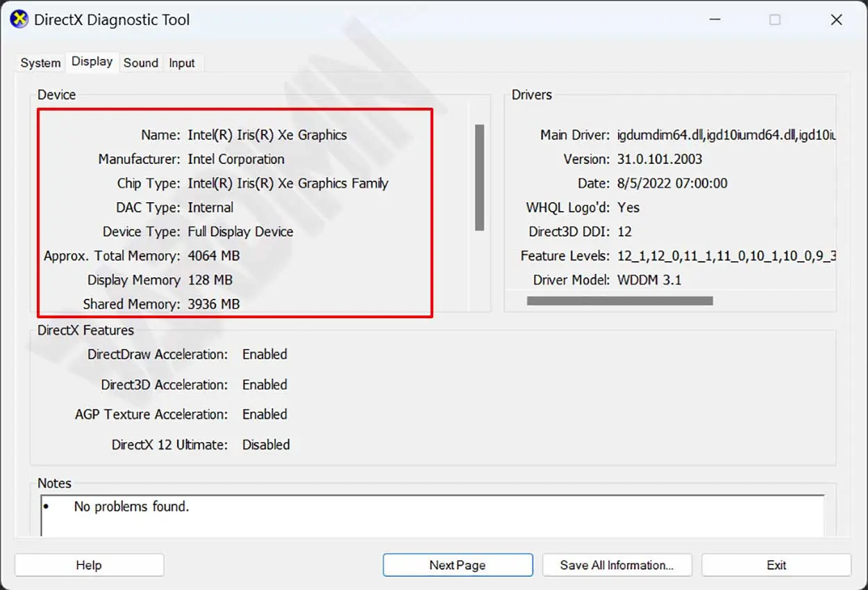
Task: Click the Next Page button
Action: click(x=457, y=565)
